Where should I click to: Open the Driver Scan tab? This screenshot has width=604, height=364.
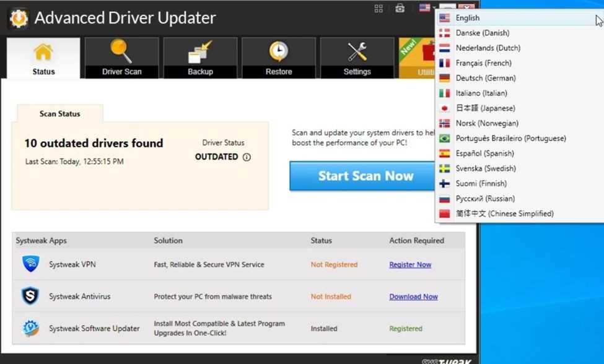[x=121, y=58]
